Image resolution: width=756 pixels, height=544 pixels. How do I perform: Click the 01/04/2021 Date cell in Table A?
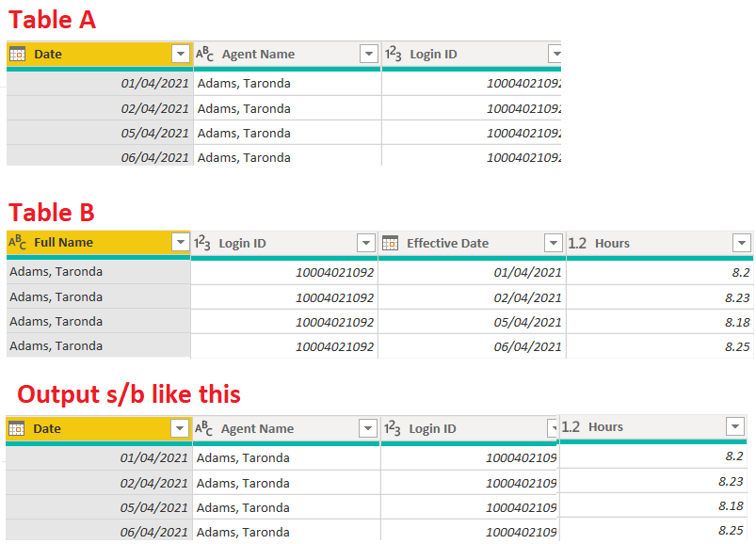click(100, 84)
